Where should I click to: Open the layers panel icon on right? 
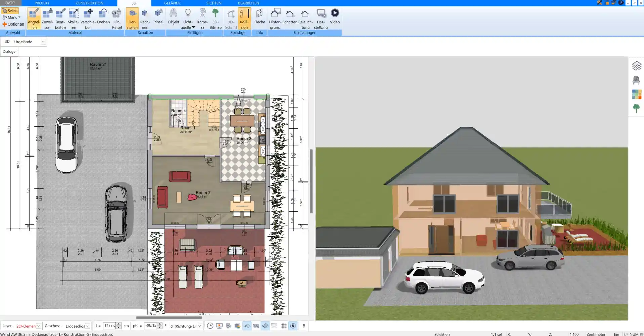pyautogui.click(x=636, y=66)
